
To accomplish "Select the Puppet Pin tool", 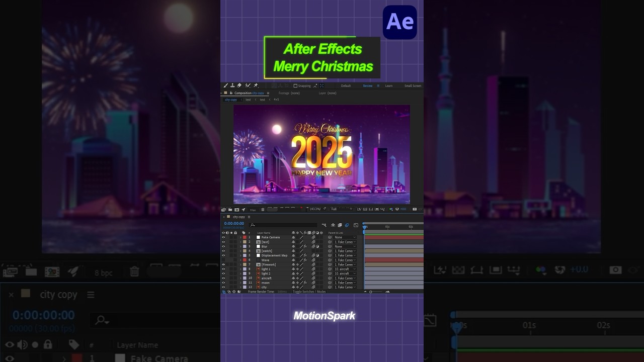I will [x=256, y=85].
